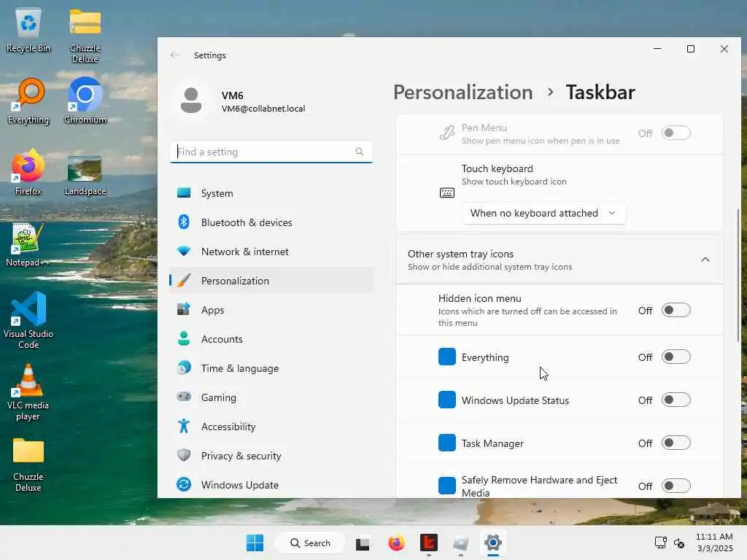This screenshot has width=747, height=560.
Task: Open Bluetooth & devices category
Action: point(271,222)
